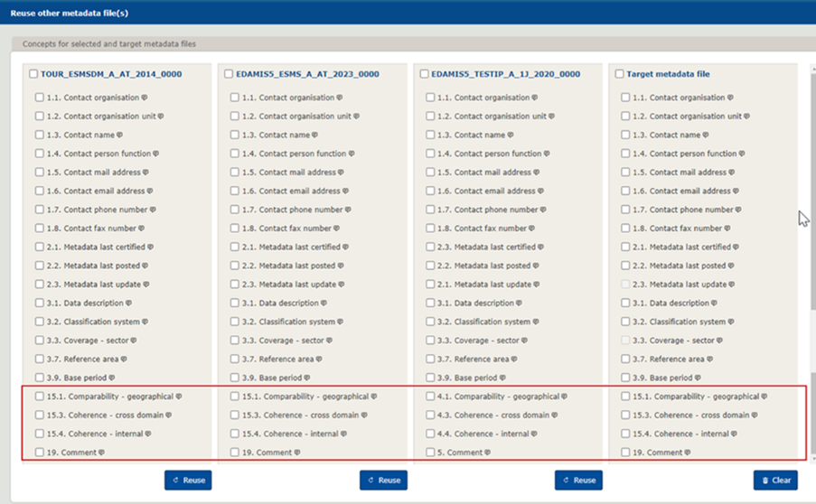Open comment icon of 1.4 Contact person function, TOUR_ESMSDM column
Viewport: 816px width, 504px height.
point(156,154)
